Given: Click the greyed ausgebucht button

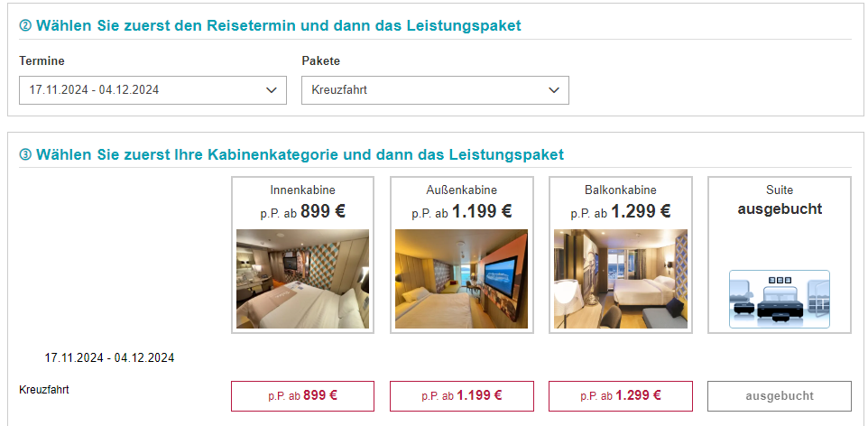Looking at the screenshot, I should tap(780, 396).
